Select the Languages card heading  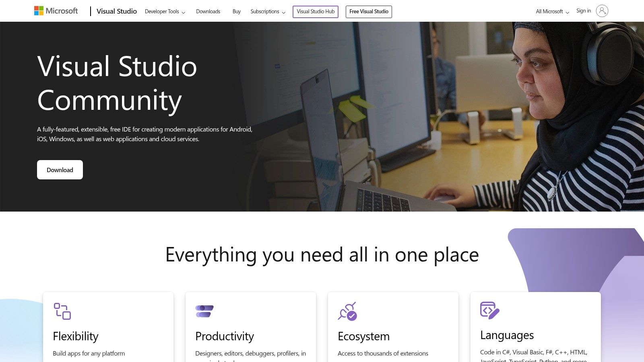[507, 335]
